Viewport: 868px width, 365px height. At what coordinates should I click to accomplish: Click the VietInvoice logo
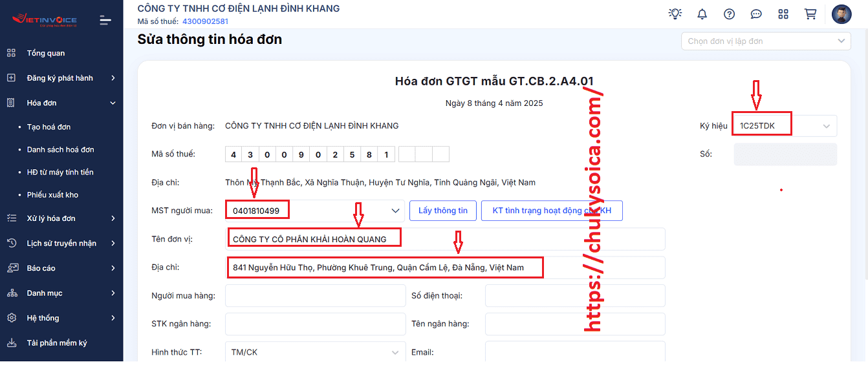[x=44, y=19]
